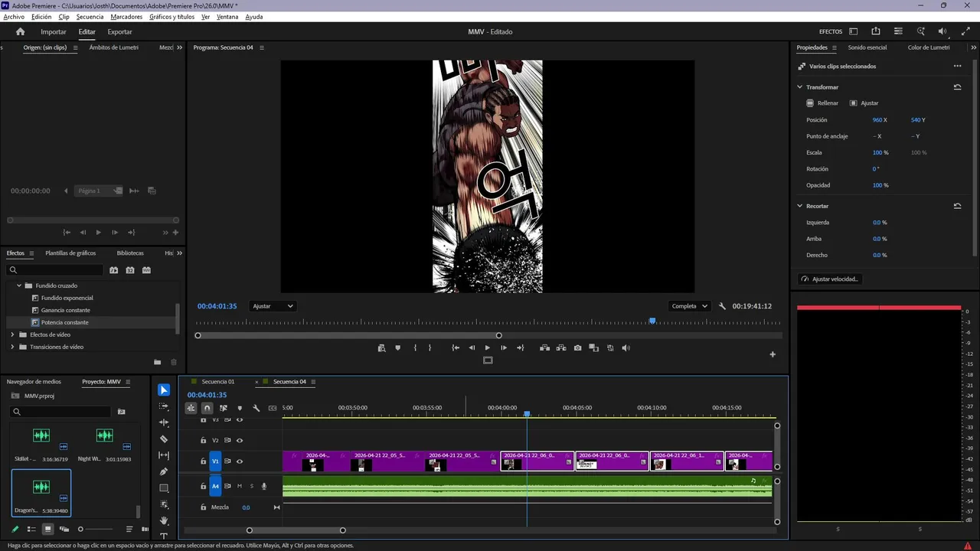
Task: Select the Hand tool
Action: (164, 520)
